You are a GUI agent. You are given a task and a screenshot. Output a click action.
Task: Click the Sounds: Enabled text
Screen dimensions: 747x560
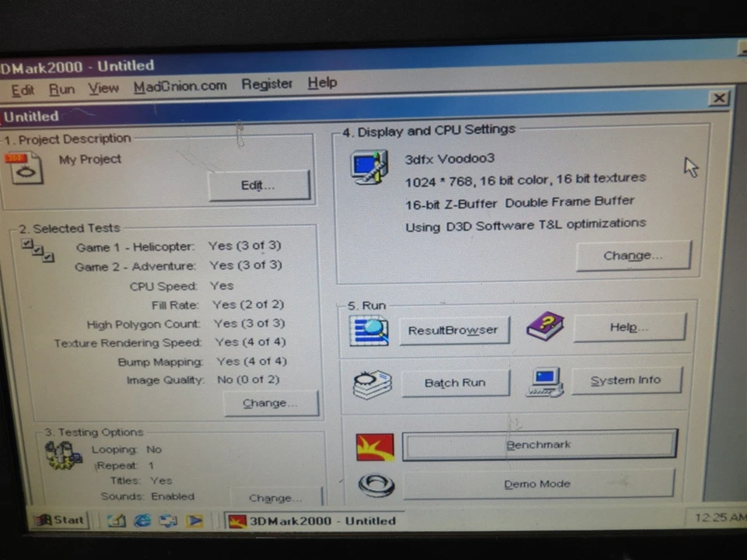[x=148, y=496]
